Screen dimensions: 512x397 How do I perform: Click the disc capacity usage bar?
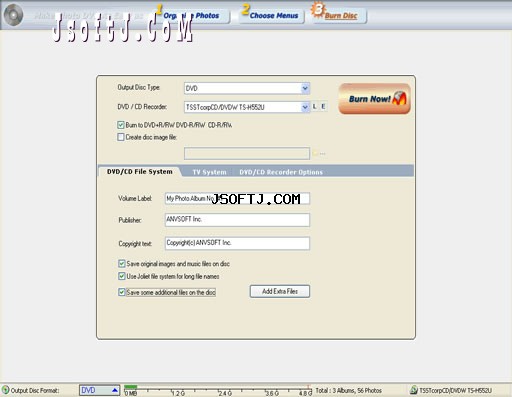(217, 390)
